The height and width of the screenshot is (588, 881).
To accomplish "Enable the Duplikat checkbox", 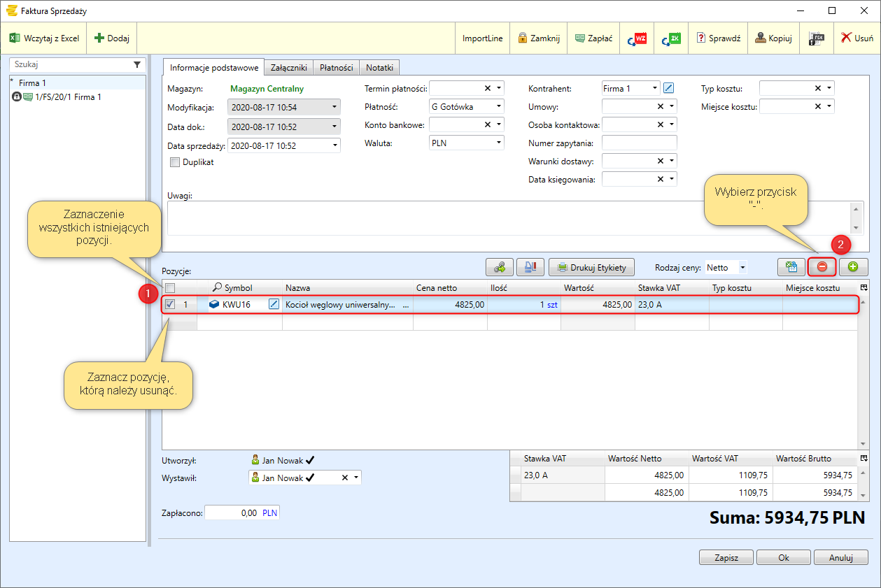I will pyautogui.click(x=175, y=162).
